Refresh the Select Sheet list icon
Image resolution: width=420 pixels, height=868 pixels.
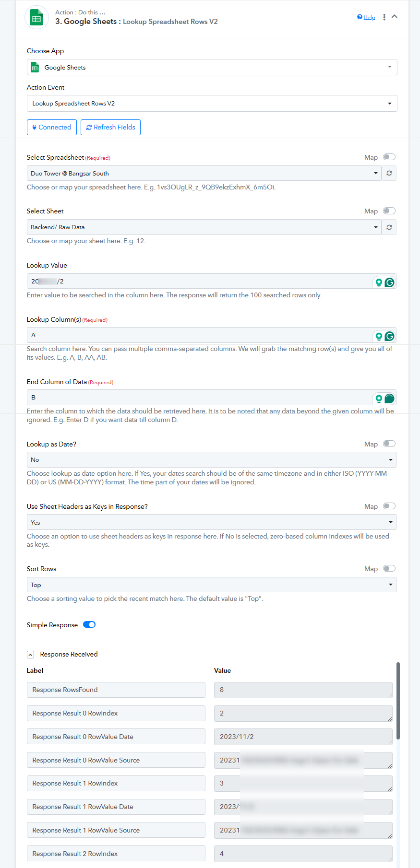[389, 227]
